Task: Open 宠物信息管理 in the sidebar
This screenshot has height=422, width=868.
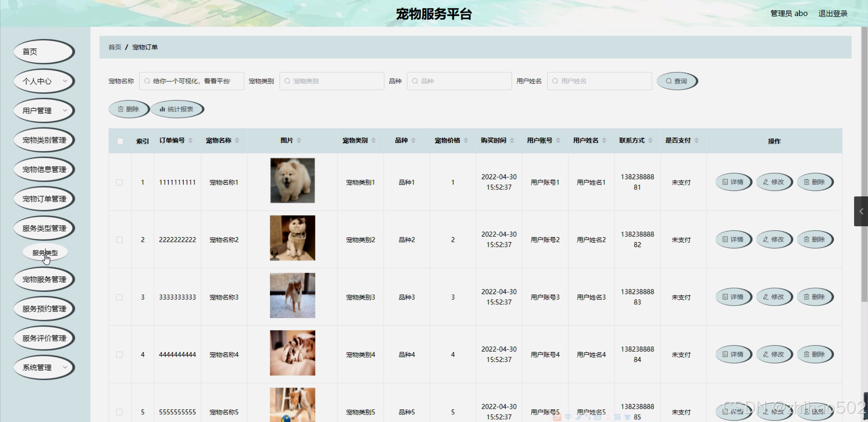Action: [x=44, y=169]
